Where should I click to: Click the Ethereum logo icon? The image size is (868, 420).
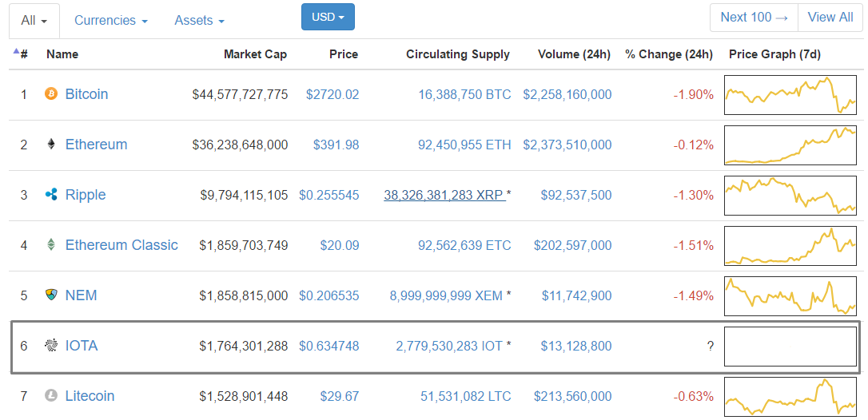(51, 145)
